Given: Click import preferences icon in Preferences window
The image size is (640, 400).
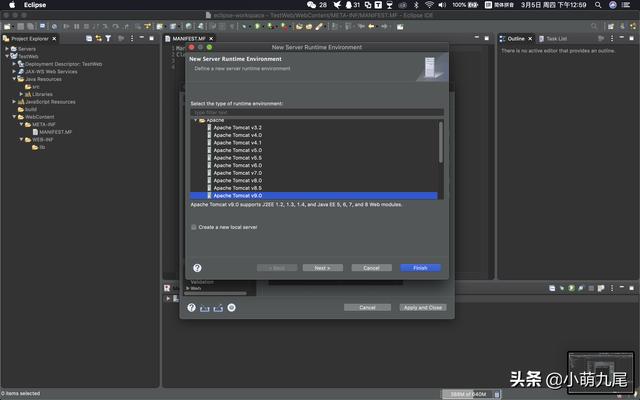Looking at the screenshot, I should click(x=204, y=308).
